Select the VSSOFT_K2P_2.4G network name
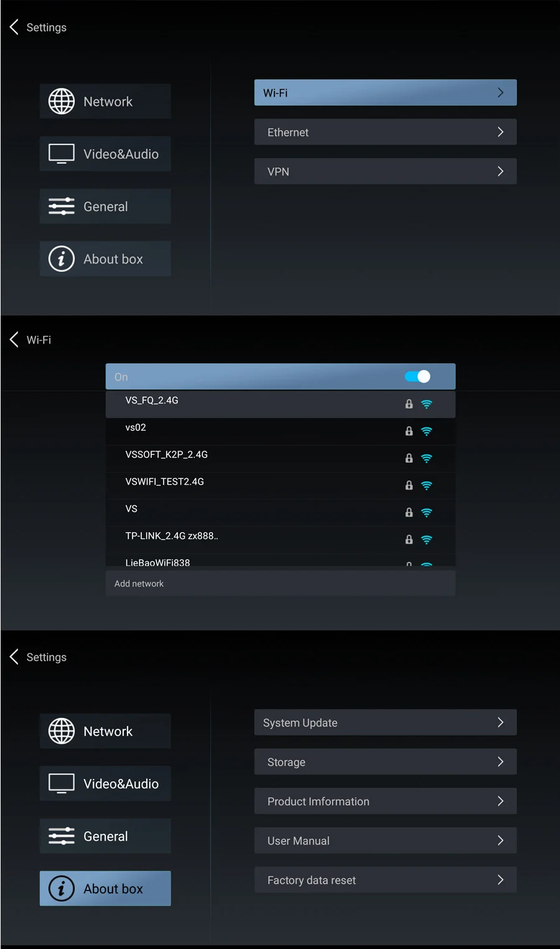The image size is (560, 949). click(167, 454)
